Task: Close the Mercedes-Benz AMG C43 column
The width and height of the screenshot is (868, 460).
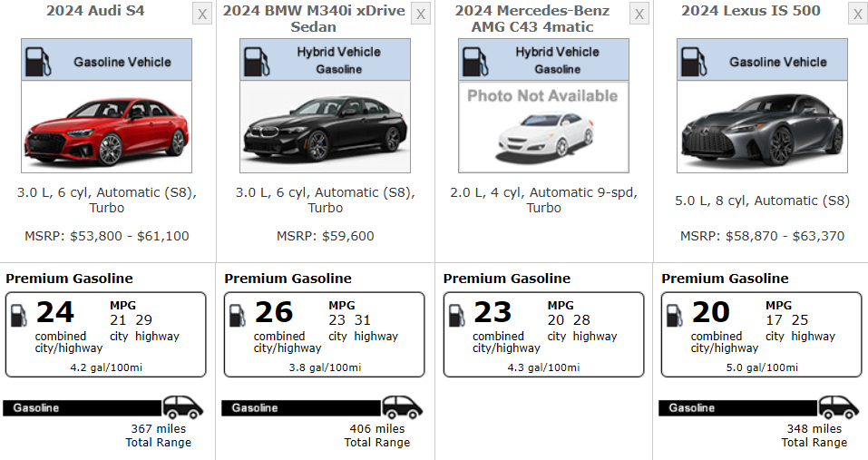Action: coord(639,15)
